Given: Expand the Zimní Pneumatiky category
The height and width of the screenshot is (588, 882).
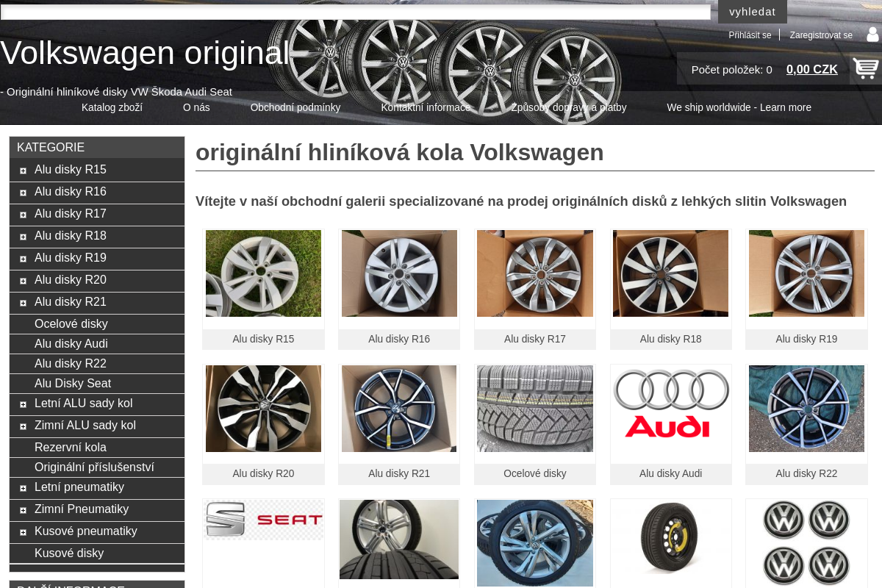Looking at the screenshot, I should pos(24,510).
